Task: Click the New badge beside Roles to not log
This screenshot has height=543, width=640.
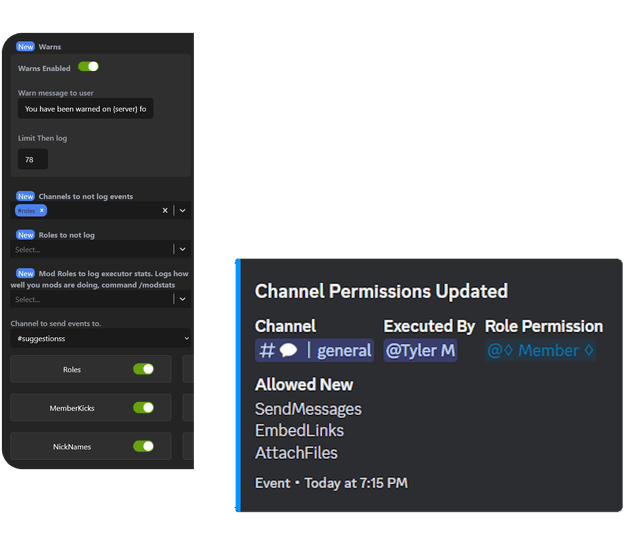Action: click(x=25, y=235)
